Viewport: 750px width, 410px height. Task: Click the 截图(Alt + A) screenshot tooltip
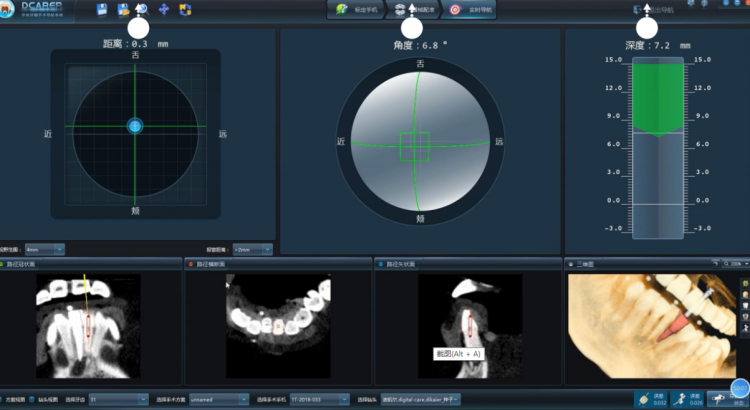coord(458,354)
